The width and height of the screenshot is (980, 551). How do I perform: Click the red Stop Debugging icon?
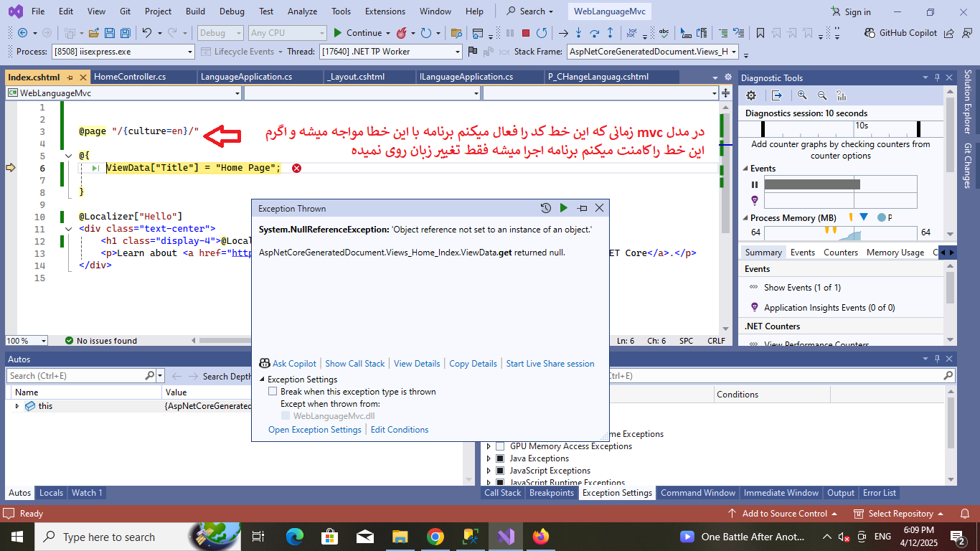pos(526,33)
